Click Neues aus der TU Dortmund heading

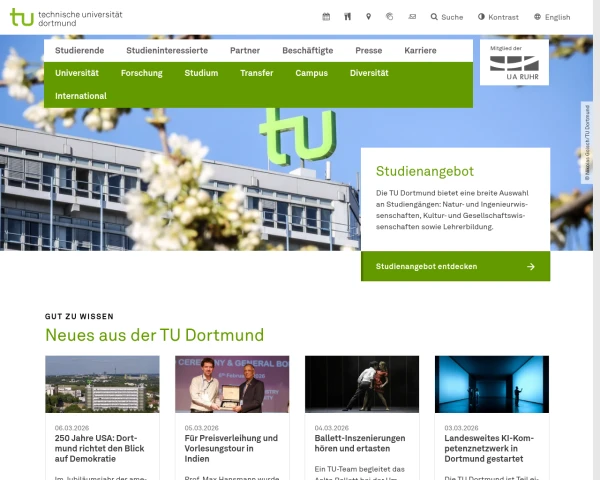pos(155,335)
